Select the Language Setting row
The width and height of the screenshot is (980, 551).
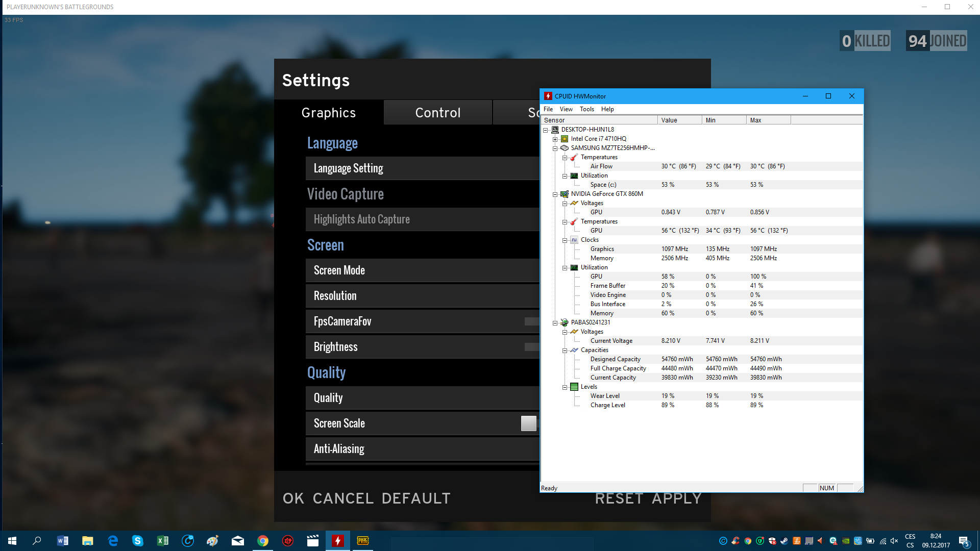click(x=423, y=168)
